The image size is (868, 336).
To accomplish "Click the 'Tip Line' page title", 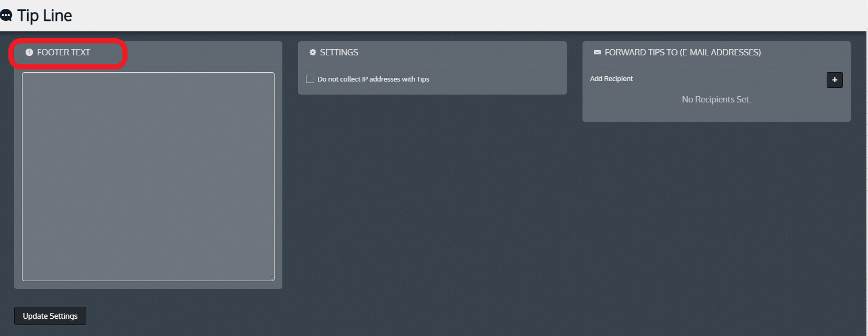I will [44, 16].
